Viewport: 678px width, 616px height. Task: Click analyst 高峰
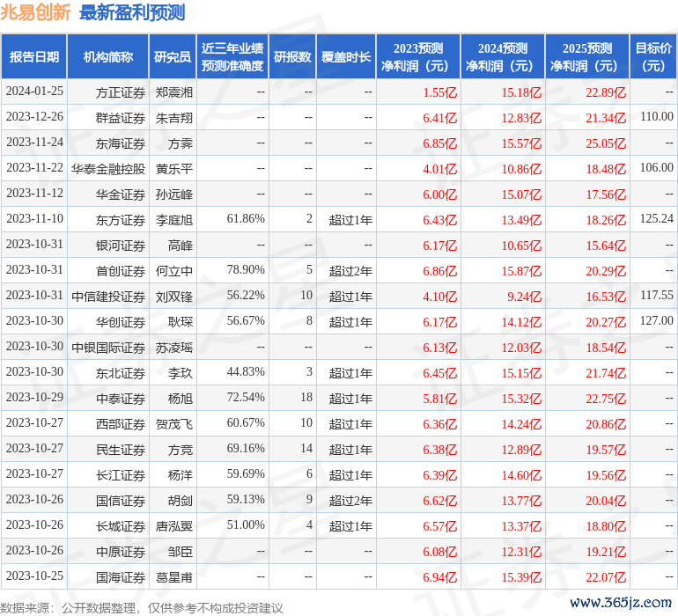tap(180, 246)
